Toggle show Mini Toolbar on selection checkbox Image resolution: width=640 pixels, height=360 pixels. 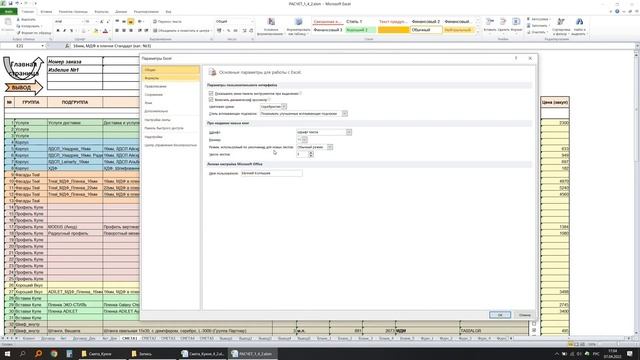(x=211, y=93)
